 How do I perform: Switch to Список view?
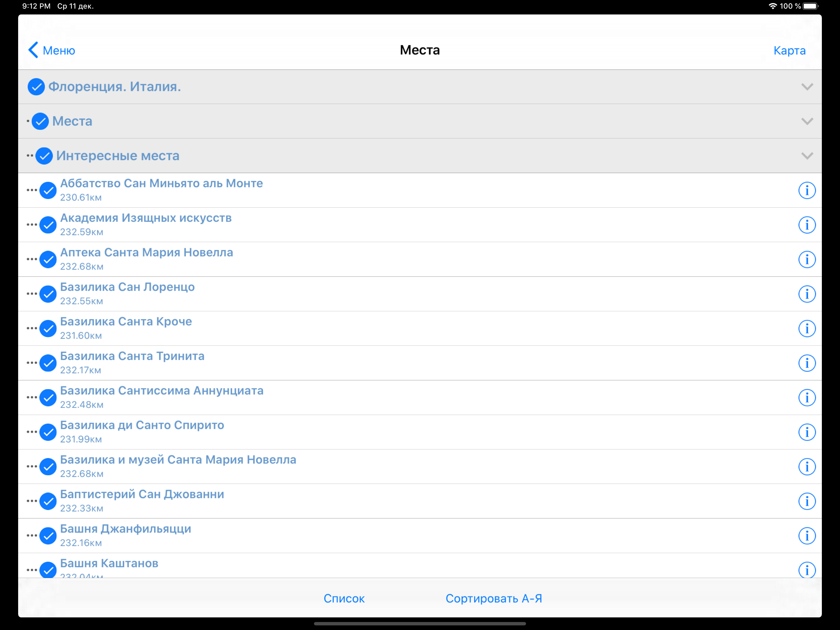click(344, 598)
